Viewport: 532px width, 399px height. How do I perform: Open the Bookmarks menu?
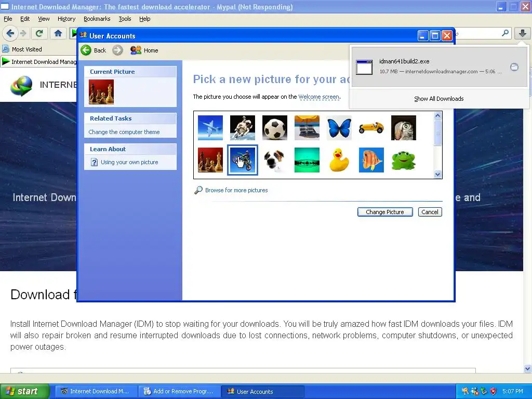[x=97, y=19]
